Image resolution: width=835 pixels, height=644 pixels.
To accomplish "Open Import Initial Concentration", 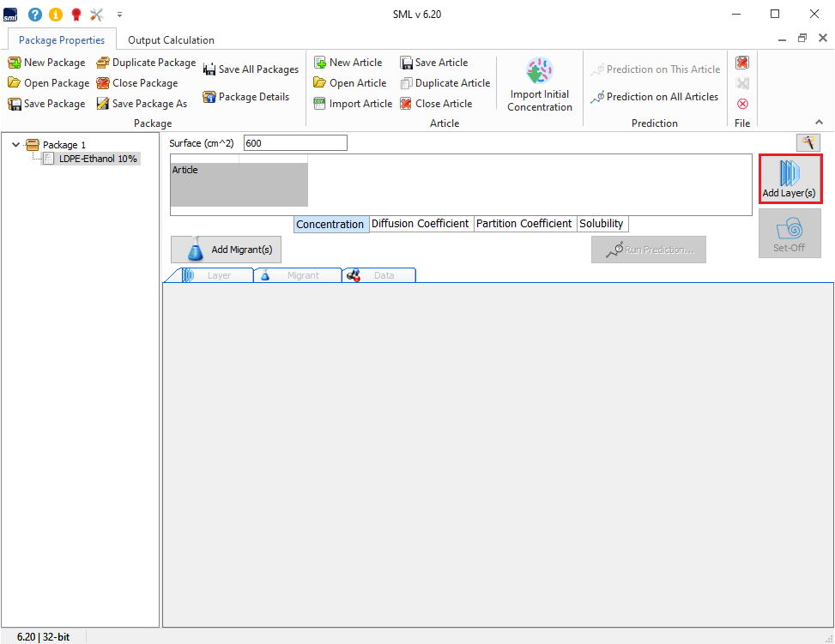I will coord(539,86).
